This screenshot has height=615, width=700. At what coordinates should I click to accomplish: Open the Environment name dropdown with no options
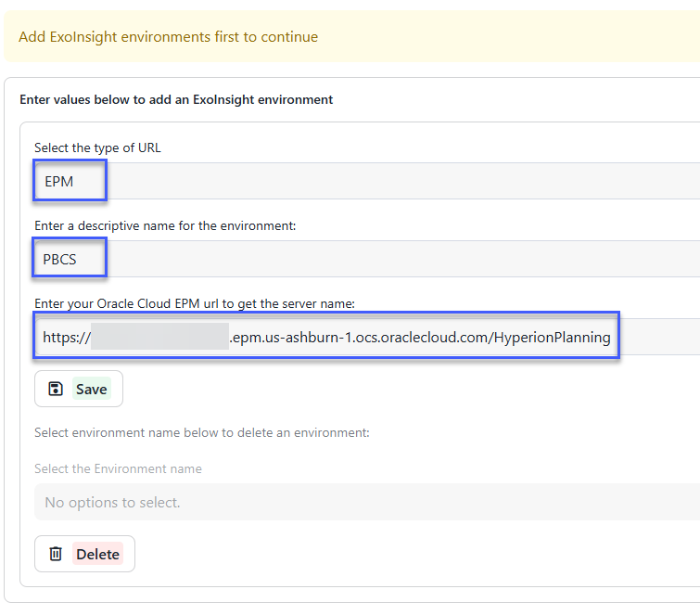(x=367, y=502)
